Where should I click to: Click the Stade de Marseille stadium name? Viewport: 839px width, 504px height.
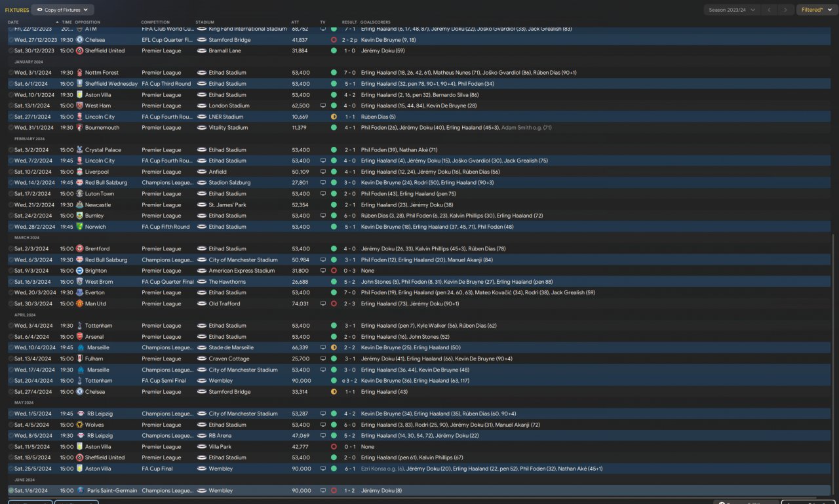click(x=231, y=347)
